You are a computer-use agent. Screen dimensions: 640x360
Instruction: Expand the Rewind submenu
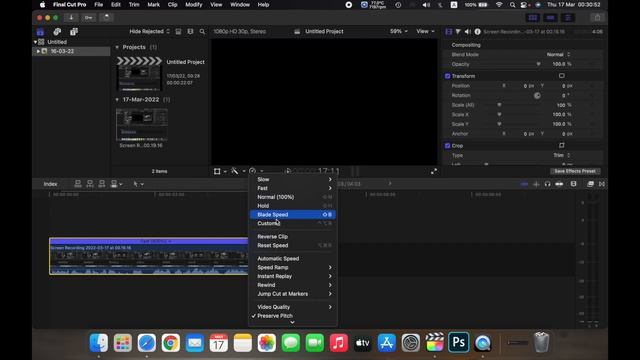coord(293,285)
